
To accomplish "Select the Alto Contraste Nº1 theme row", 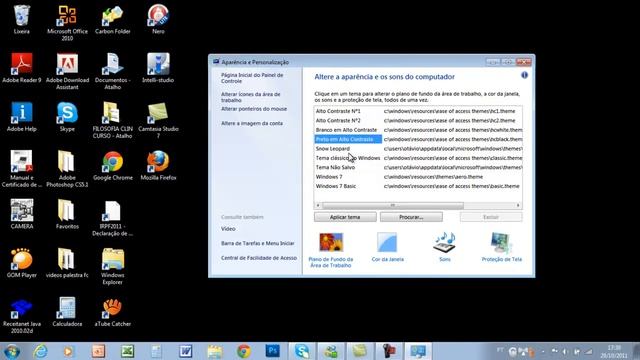I will pos(418,111).
